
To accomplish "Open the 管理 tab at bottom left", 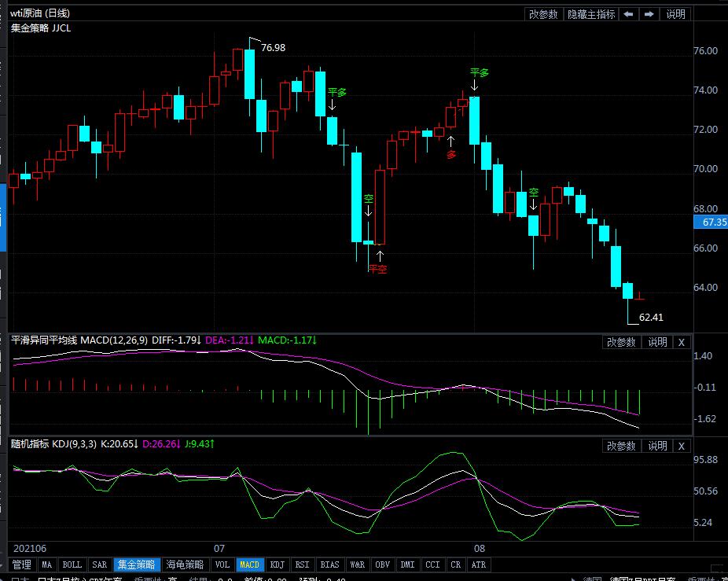I will (22, 564).
